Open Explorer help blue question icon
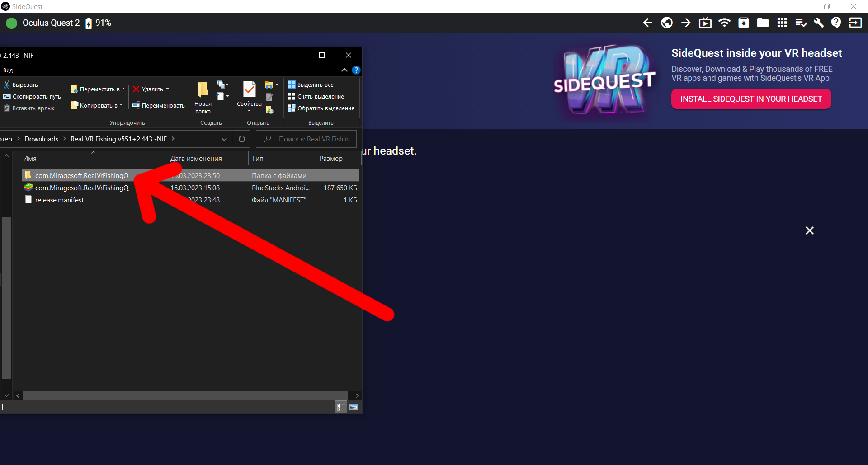 click(x=356, y=70)
